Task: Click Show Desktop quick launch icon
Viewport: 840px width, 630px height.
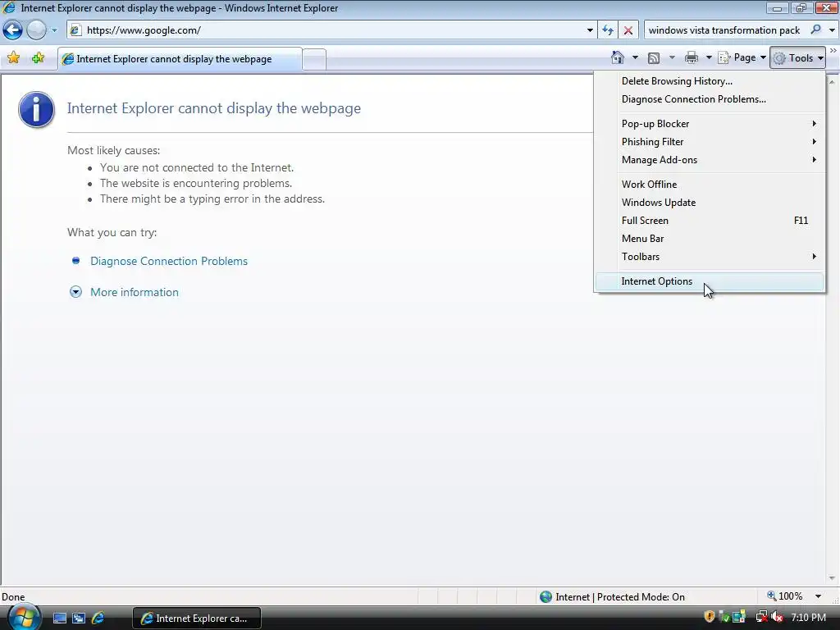Action: click(x=59, y=619)
